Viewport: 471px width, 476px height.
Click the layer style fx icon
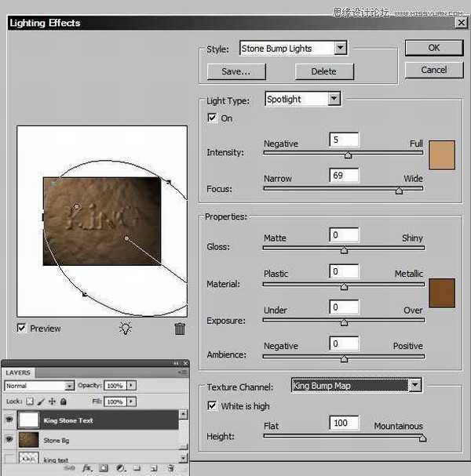coord(87,468)
